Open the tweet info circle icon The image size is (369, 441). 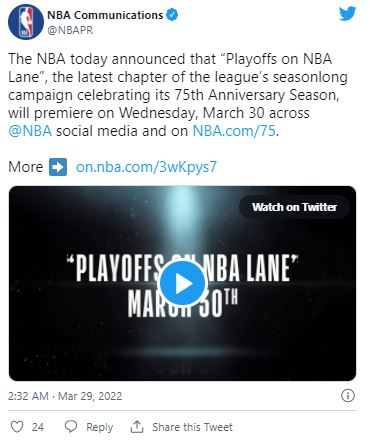click(x=348, y=396)
